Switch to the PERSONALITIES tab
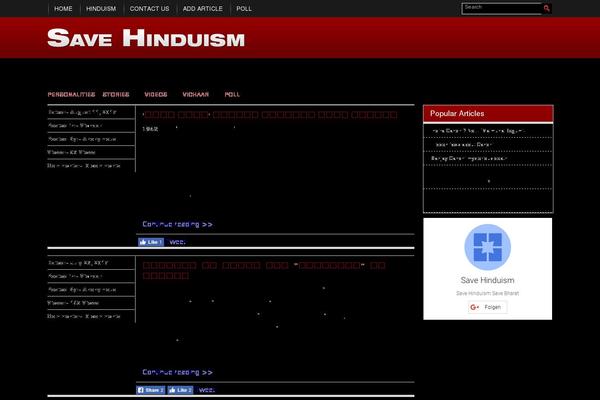 point(71,95)
